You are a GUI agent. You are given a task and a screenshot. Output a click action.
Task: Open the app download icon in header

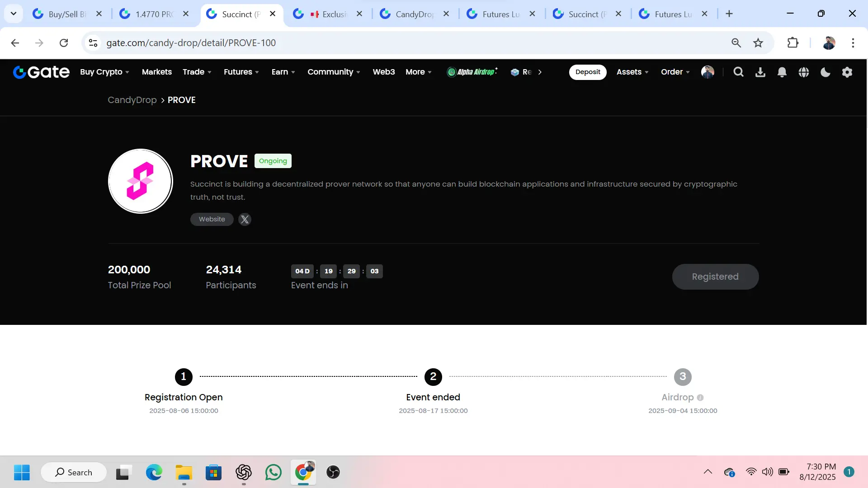[760, 72]
